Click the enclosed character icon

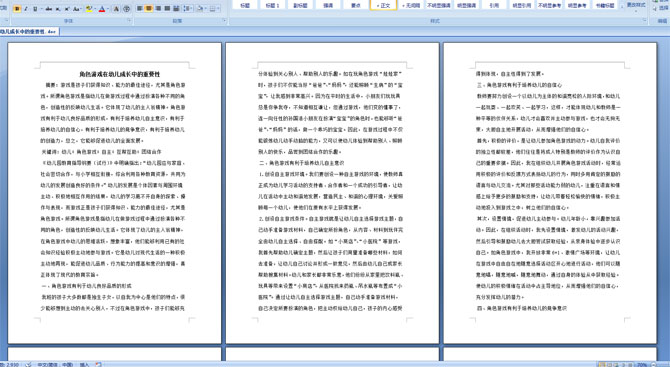click(126, 9)
